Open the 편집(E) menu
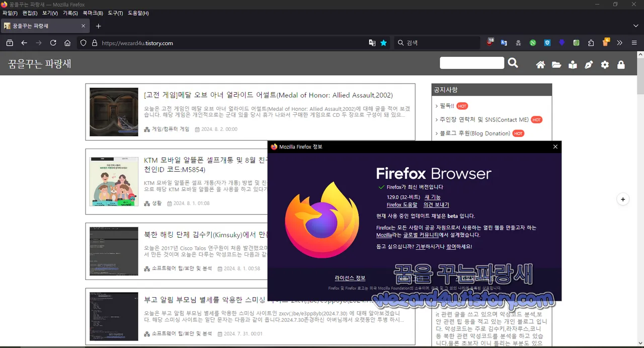Image resolution: width=644 pixels, height=348 pixels. pyautogui.click(x=30, y=13)
